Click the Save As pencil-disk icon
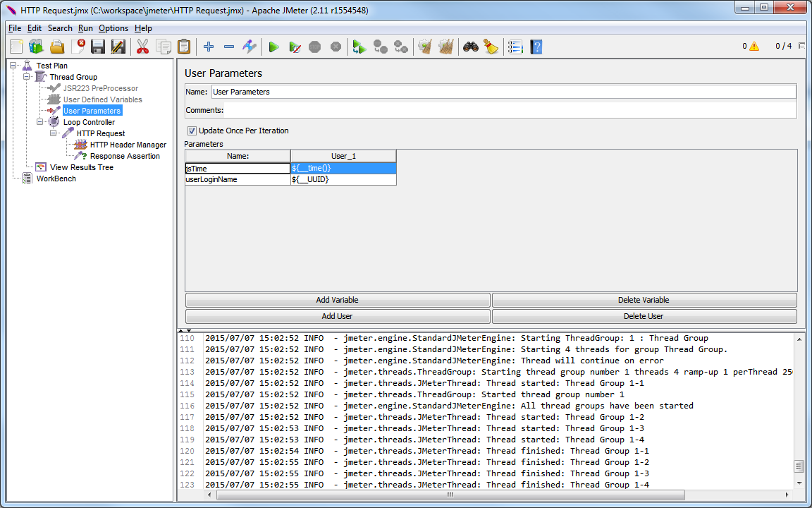 pos(118,47)
